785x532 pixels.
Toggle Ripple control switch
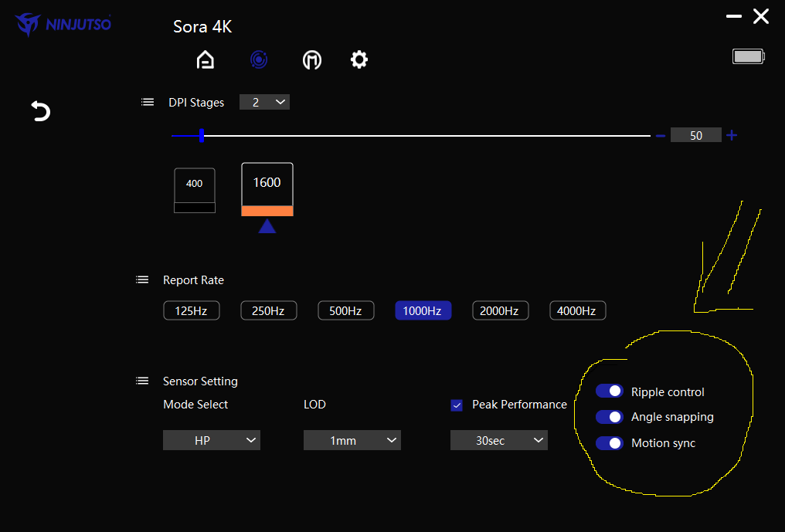(x=610, y=391)
